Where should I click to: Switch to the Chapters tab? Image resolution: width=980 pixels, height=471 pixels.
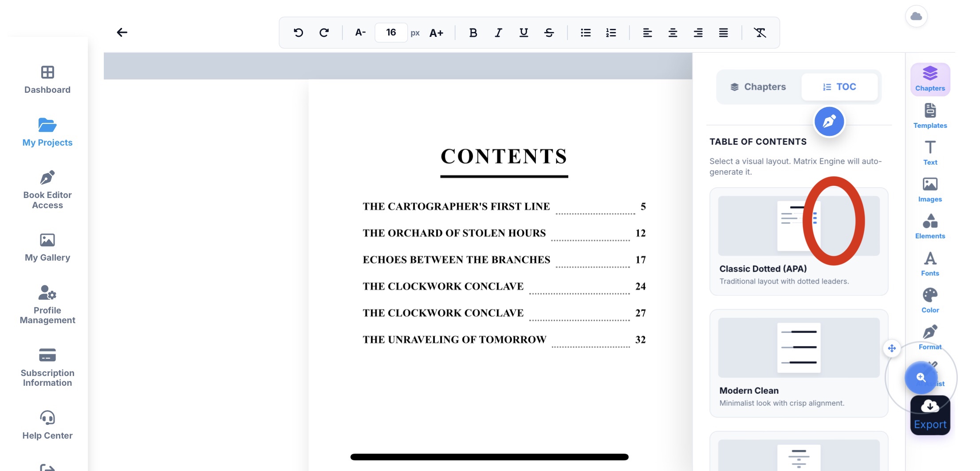(758, 87)
